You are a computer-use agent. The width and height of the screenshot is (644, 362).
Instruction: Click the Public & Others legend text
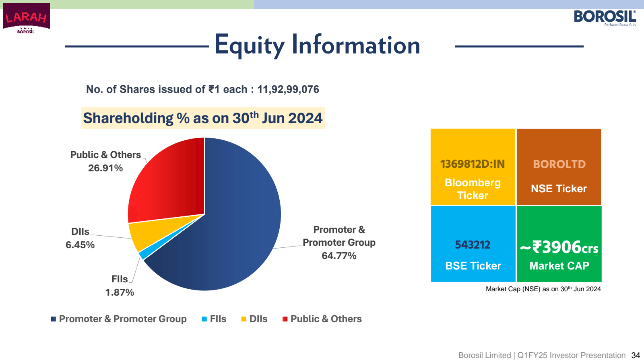pos(326,319)
